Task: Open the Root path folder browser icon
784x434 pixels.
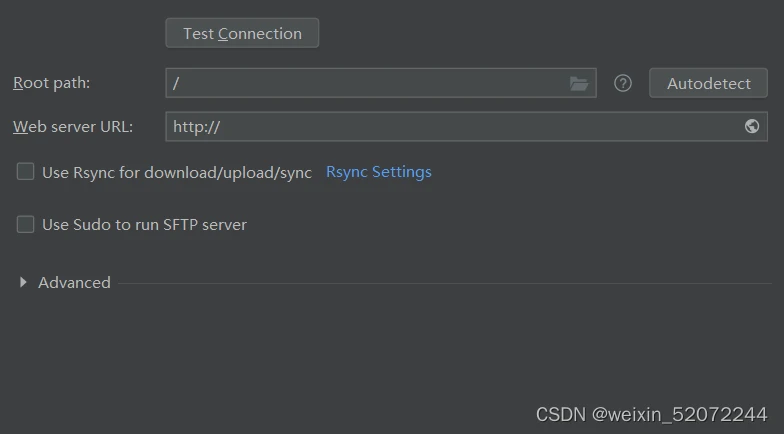Action: point(579,84)
